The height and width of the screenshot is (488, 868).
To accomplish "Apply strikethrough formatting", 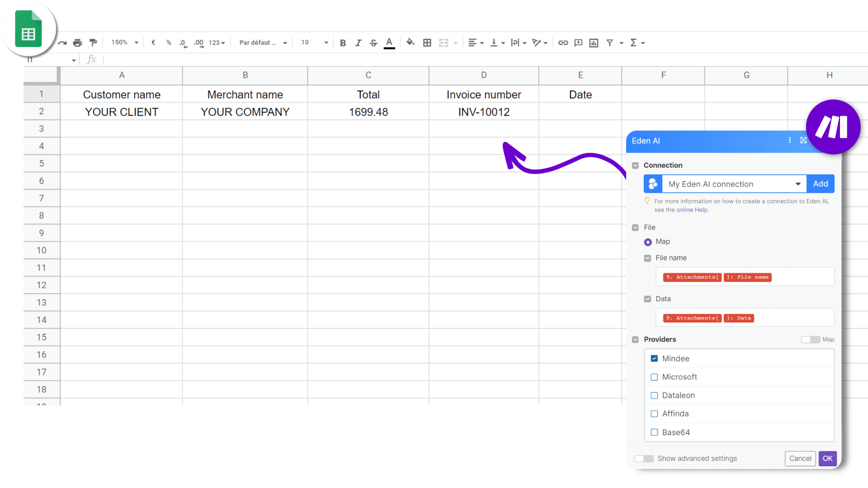I will click(x=373, y=43).
